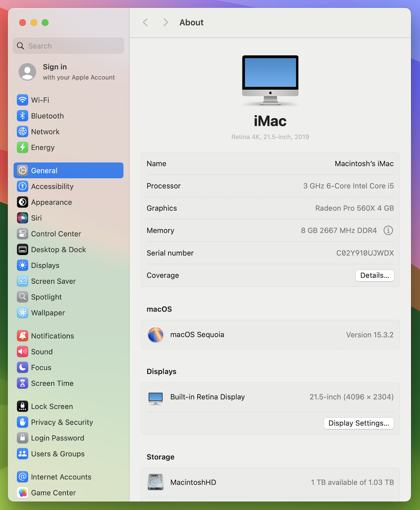Select serial number C02Y910UJWDX
420x510 pixels.
click(365, 253)
